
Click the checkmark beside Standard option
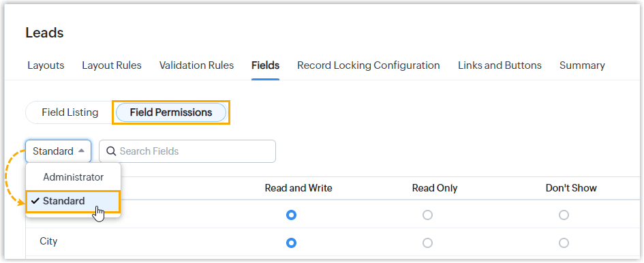coord(35,201)
